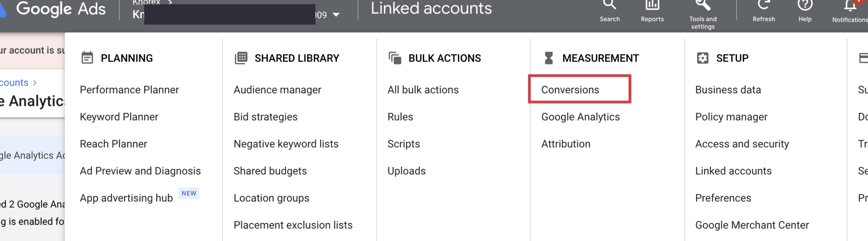Click the breadcrumb chevron after accounts

pos(35,83)
